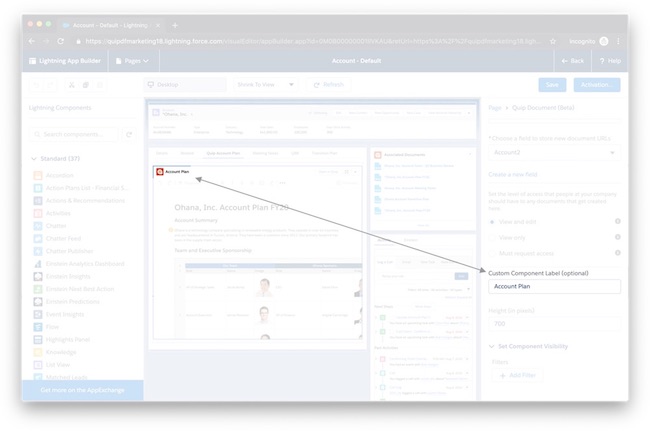Click the red Quip Account Plan icon

pyautogui.click(x=160, y=172)
